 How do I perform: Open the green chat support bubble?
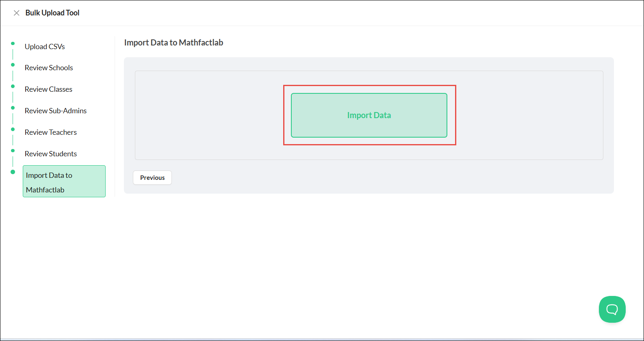pyautogui.click(x=612, y=309)
